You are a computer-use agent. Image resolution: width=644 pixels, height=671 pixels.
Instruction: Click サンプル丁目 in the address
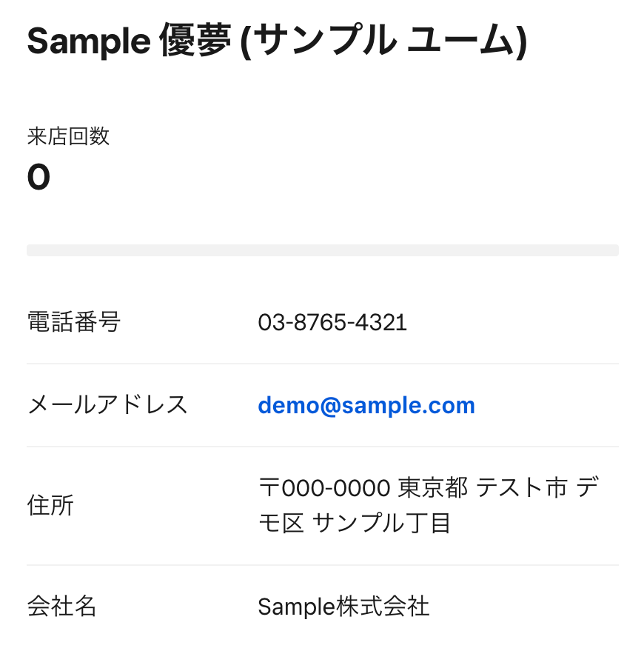click(382, 524)
